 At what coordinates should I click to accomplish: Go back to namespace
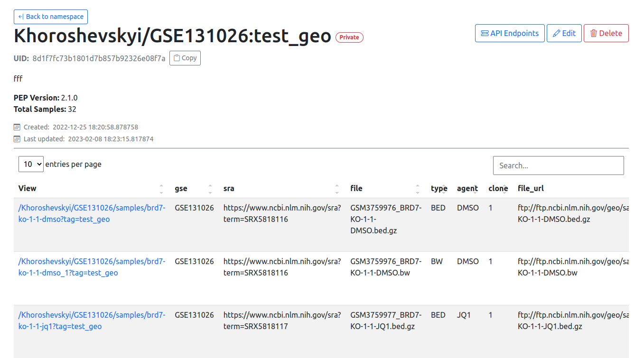[x=51, y=17]
